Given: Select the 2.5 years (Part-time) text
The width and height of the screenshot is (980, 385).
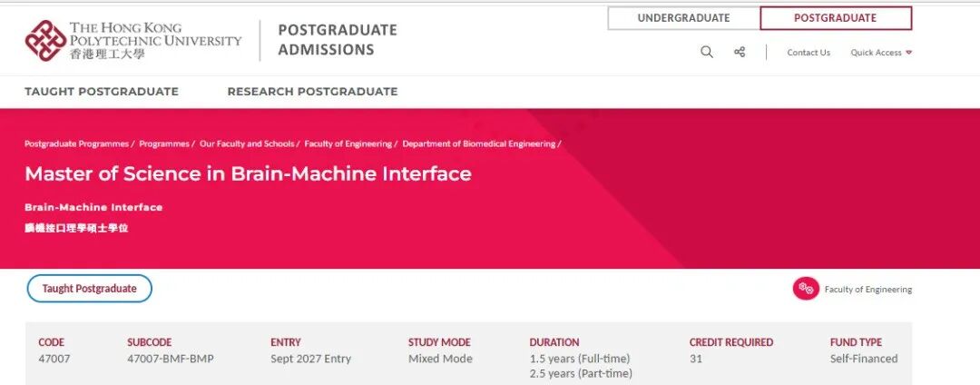Looking at the screenshot, I should coord(582,374).
